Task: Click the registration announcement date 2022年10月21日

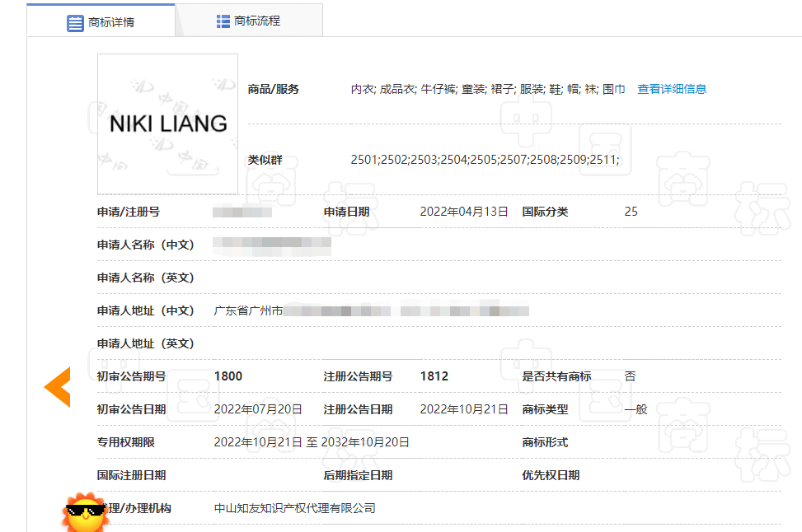Action: 463,409
